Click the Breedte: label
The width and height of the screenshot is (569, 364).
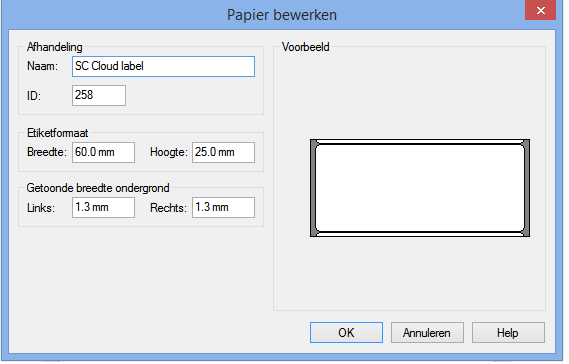[47, 152]
